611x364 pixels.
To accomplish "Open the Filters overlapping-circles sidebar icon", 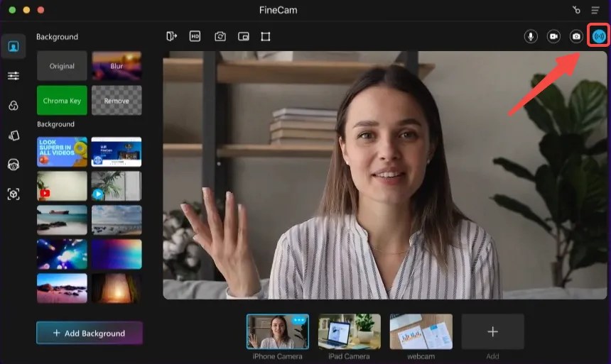I will pos(13,106).
